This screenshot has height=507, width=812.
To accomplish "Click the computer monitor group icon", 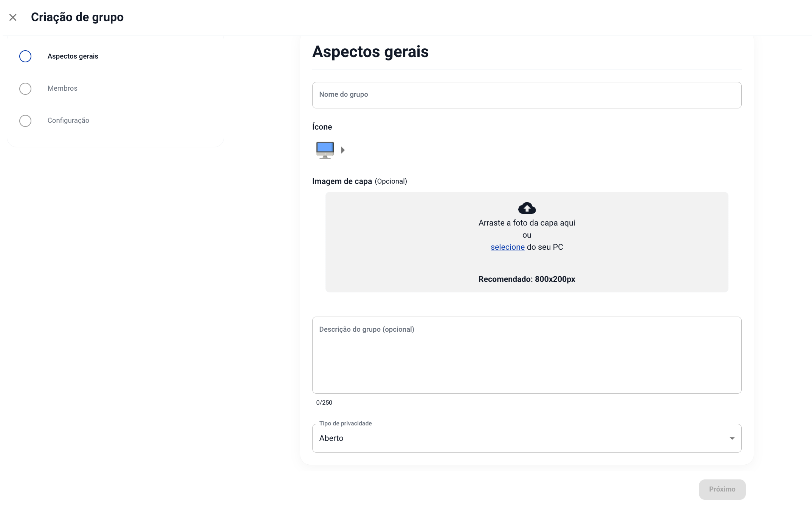I will click(325, 150).
